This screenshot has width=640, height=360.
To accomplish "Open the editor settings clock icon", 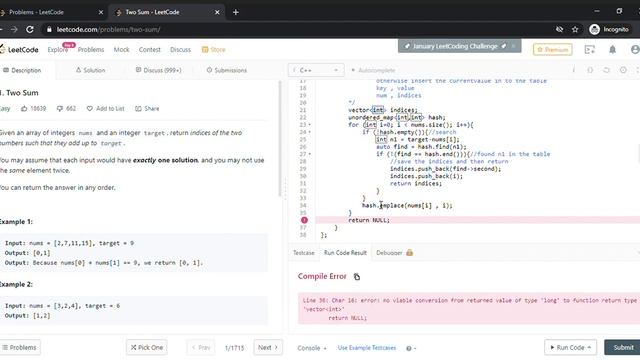I will tap(623, 70).
